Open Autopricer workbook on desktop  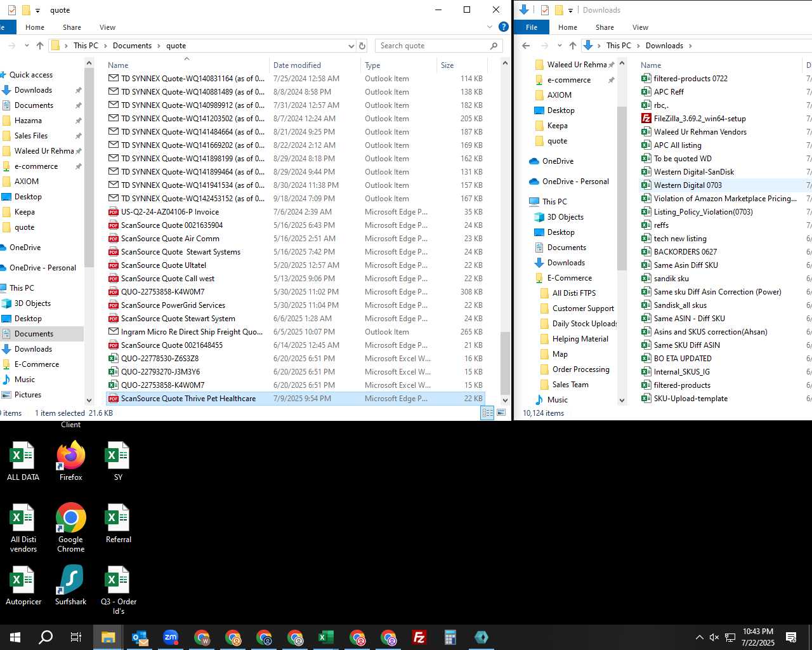point(23,586)
